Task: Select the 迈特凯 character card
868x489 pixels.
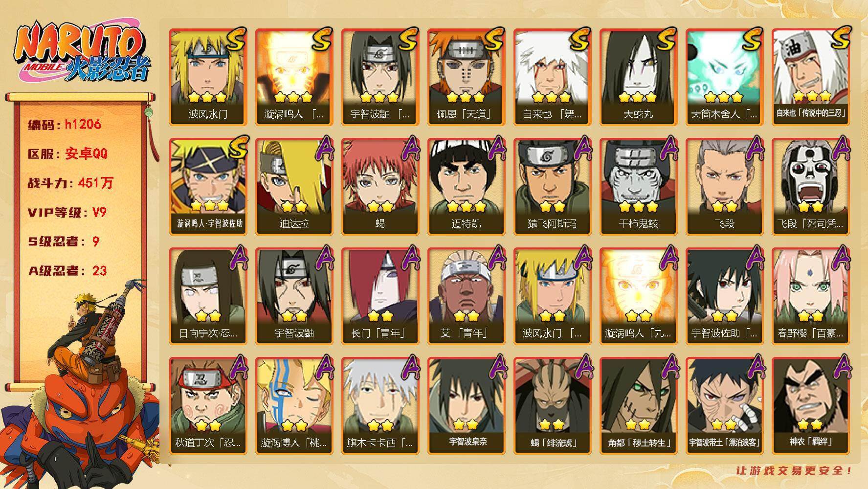Action: click(x=467, y=187)
